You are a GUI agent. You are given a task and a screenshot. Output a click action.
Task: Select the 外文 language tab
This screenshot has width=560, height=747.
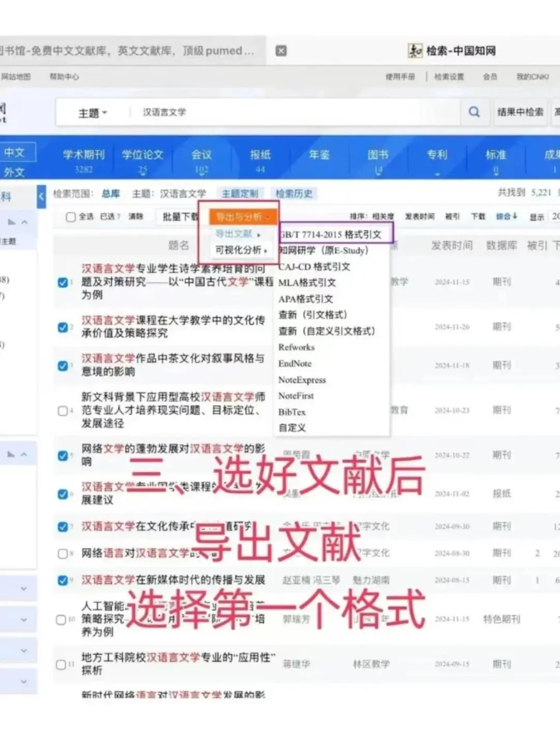(15, 172)
